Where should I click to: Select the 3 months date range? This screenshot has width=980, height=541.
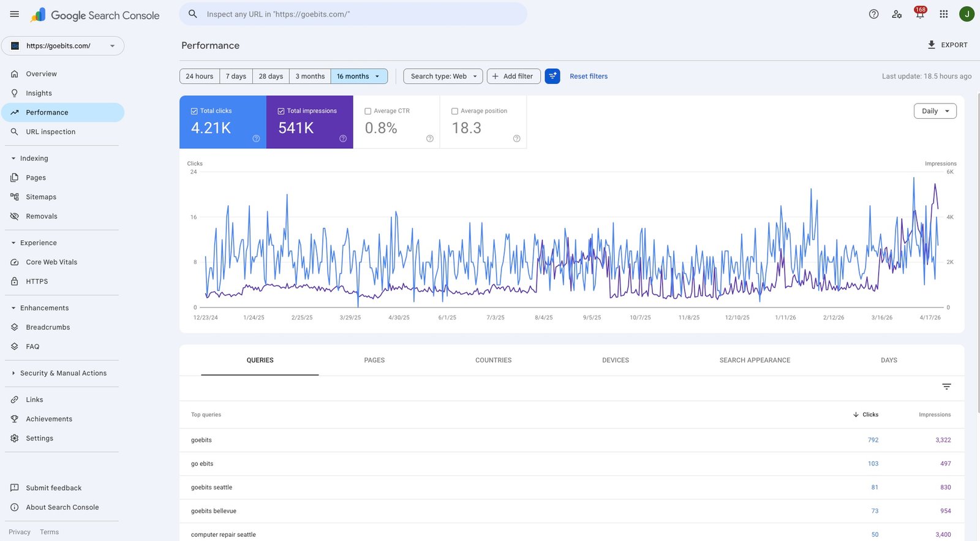pos(310,76)
